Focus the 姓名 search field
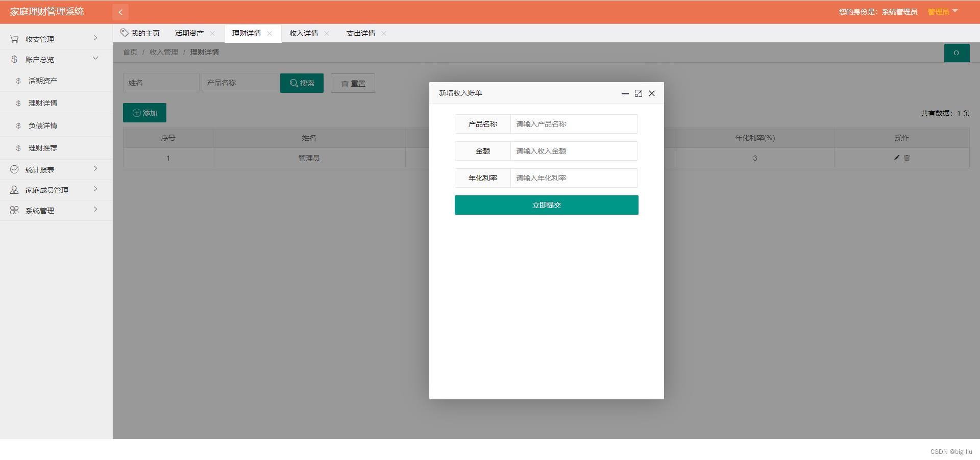Viewport: 980px width, 460px height. click(x=161, y=83)
